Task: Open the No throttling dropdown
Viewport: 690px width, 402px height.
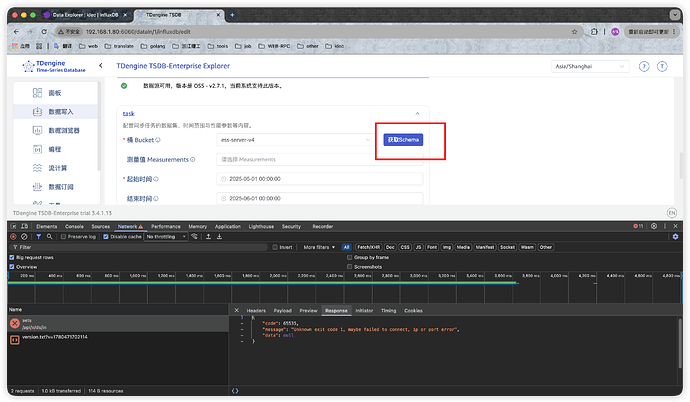Action: tap(166, 237)
